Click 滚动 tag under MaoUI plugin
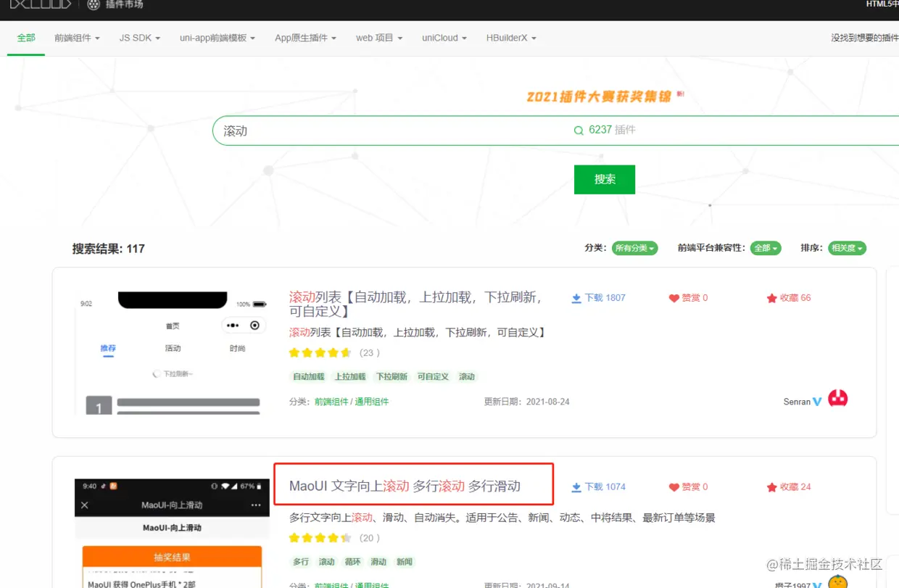This screenshot has width=899, height=588. click(327, 562)
